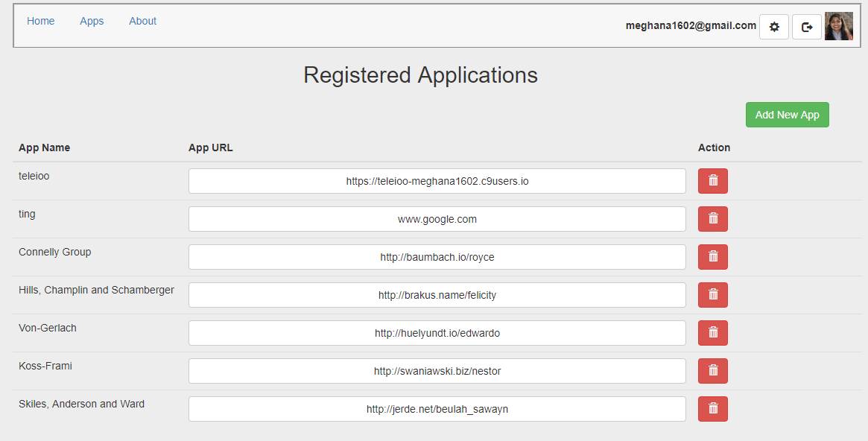
Task: Focus the huelyundt.io/edwardo URL field
Action: pyautogui.click(x=437, y=333)
